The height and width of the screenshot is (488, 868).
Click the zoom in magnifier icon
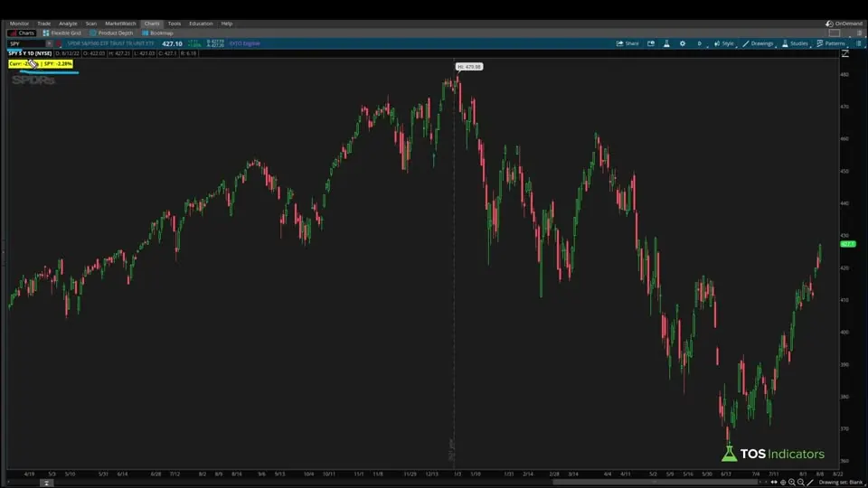[792, 483]
